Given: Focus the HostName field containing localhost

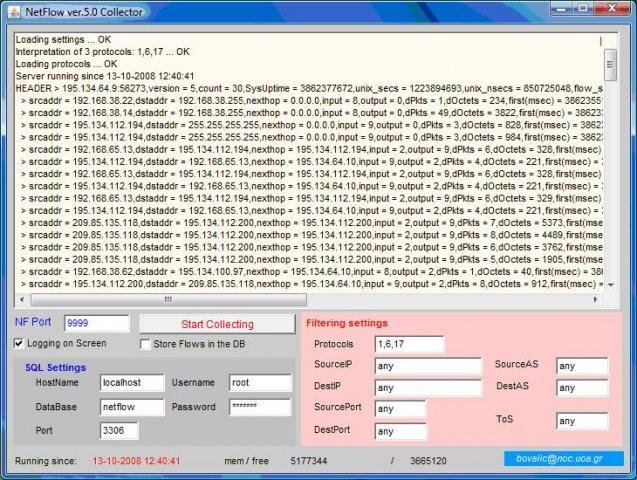Looking at the screenshot, I should tap(132, 383).
